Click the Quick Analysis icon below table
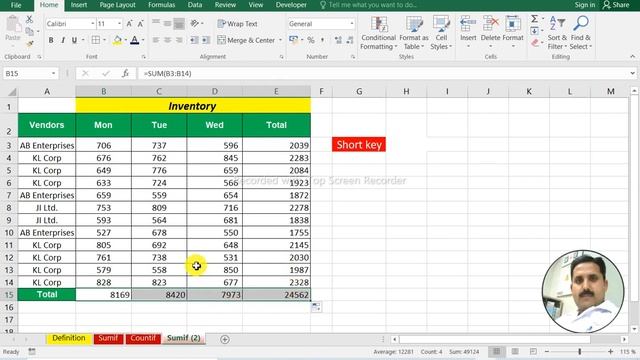The width and height of the screenshot is (640, 360). click(316, 307)
